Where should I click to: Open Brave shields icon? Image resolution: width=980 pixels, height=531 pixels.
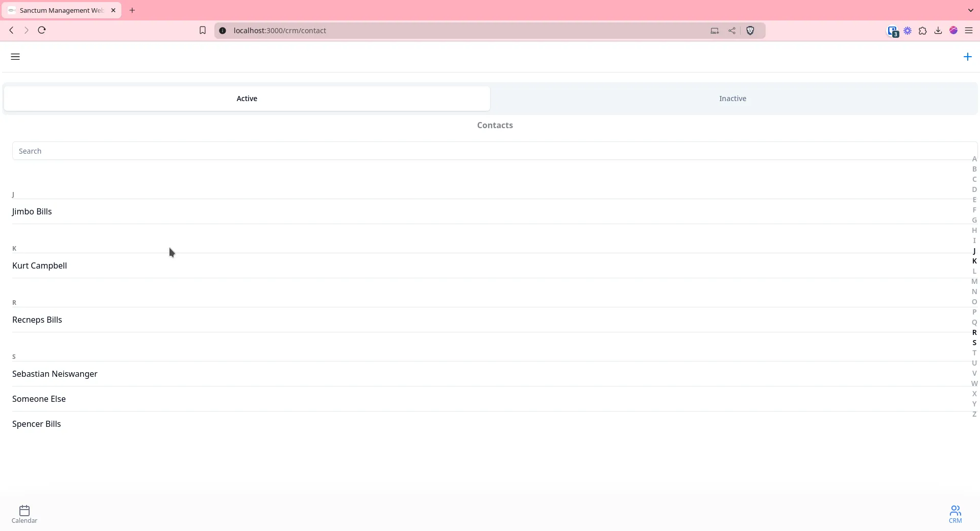tap(750, 31)
